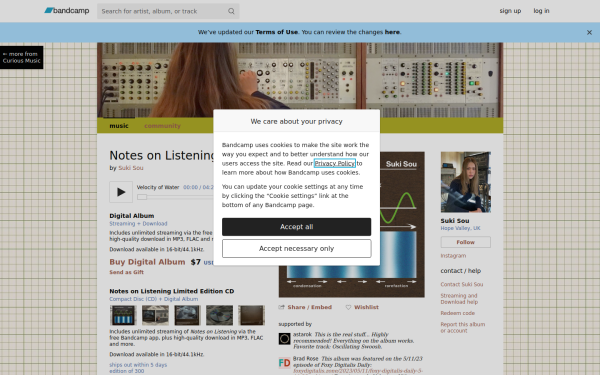The width and height of the screenshot is (600, 375).
Task: Switch to the community tab
Action: click(x=162, y=126)
